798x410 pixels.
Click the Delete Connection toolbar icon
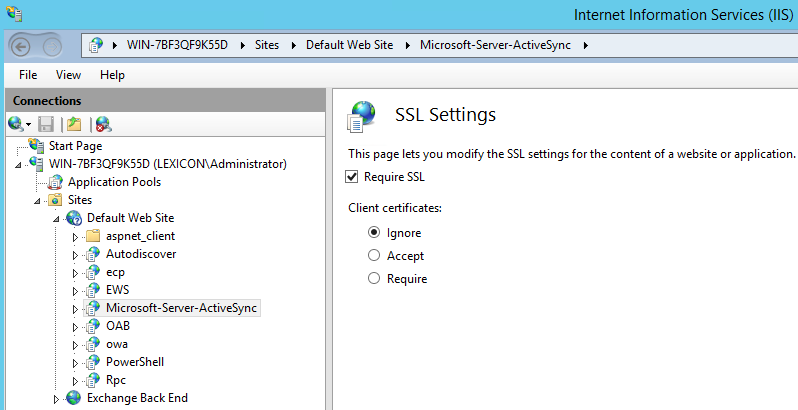pyautogui.click(x=103, y=124)
